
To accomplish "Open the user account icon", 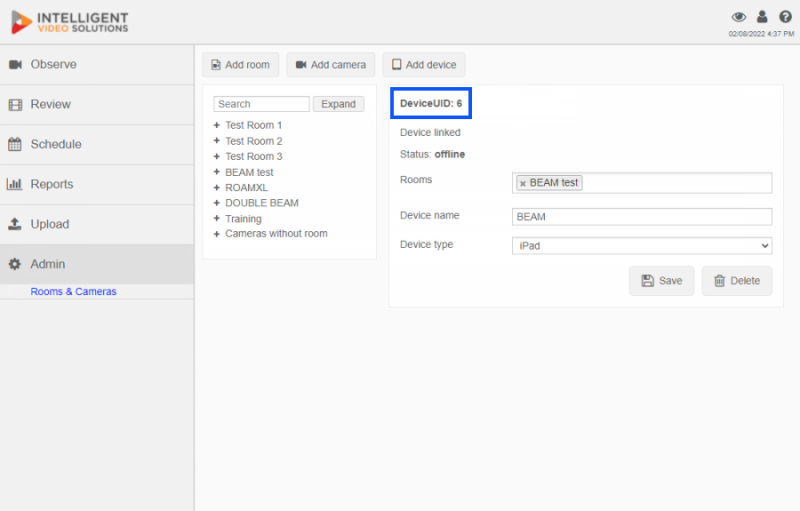I will [762, 17].
